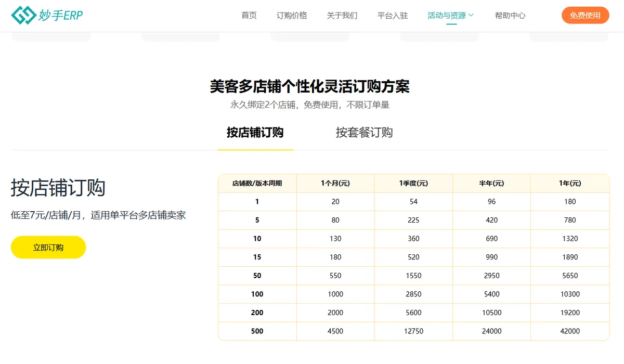
Task: Select the 24000 price cell
Action: tap(491, 331)
